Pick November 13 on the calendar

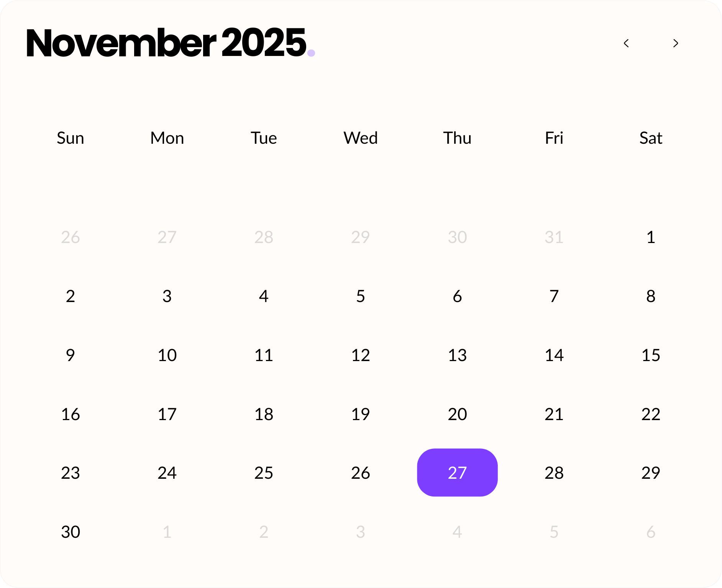pyautogui.click(x=457, y=355)
